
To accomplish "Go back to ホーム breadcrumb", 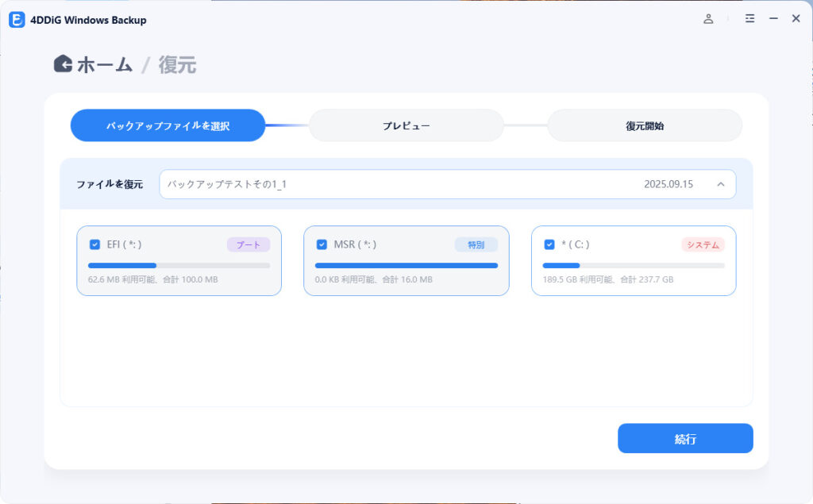I will pos(105,65).
